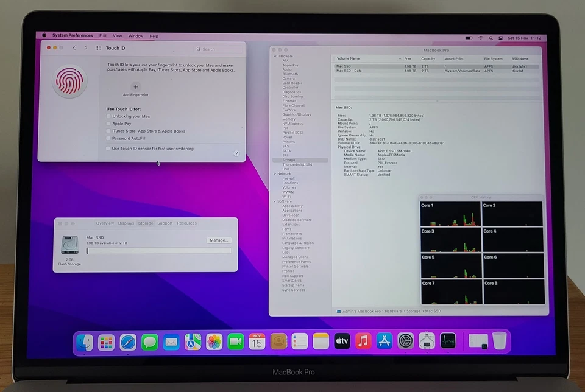Open Safari from the Dock

click(127, 341)
